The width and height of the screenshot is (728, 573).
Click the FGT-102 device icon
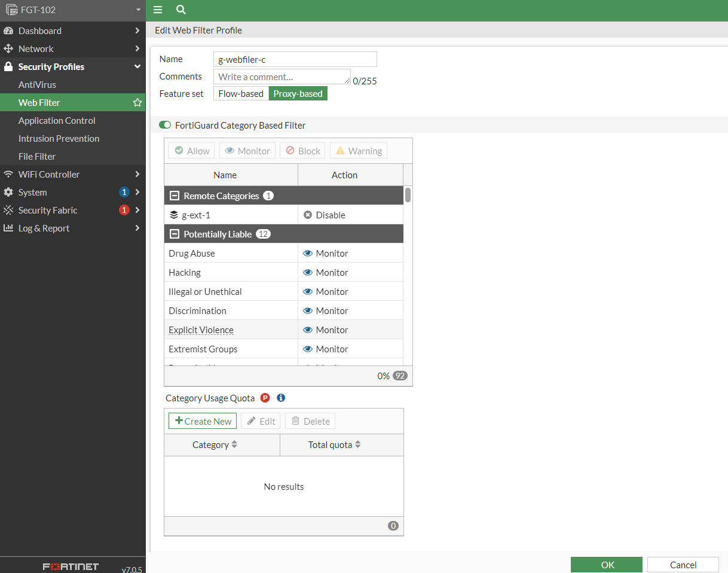(11, 10)
